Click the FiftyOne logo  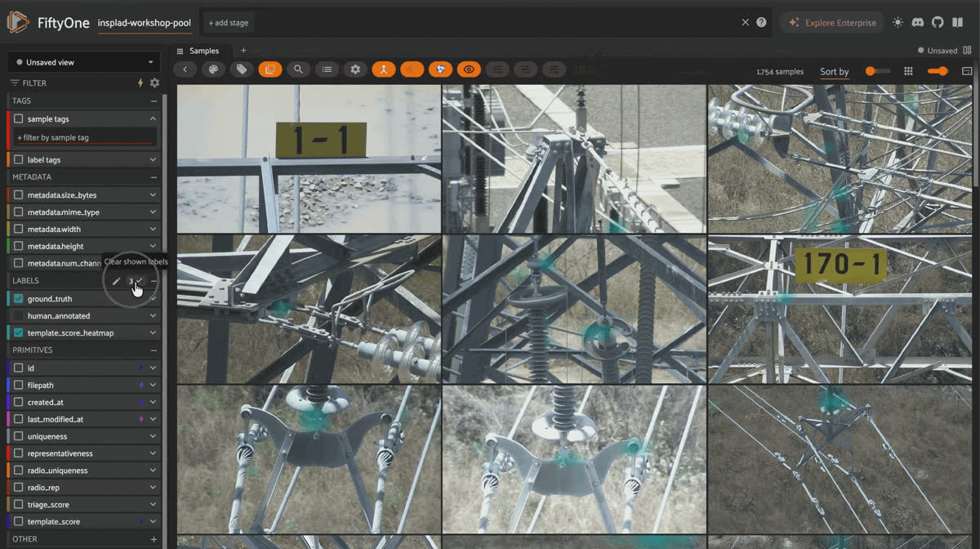click(18, 22)
